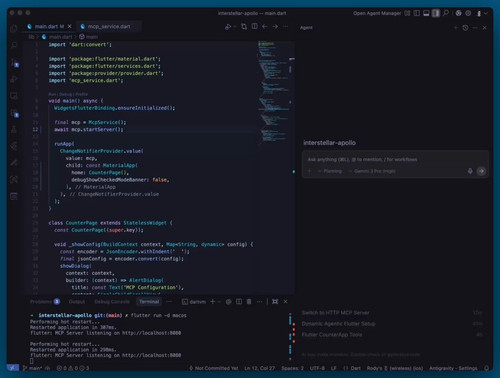The image size is (500, 378).
Task: Open Agent panel more options
Action: (475, 28)
